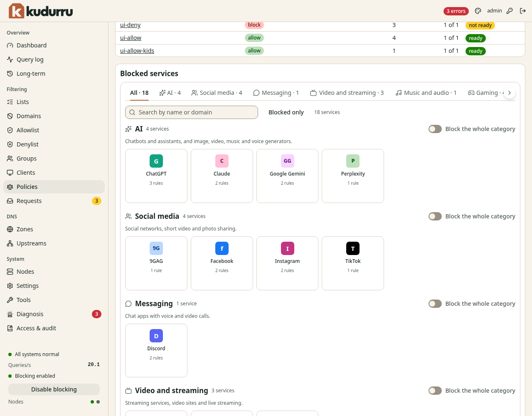Open the Facebook service card

click(x=222, y=263)
